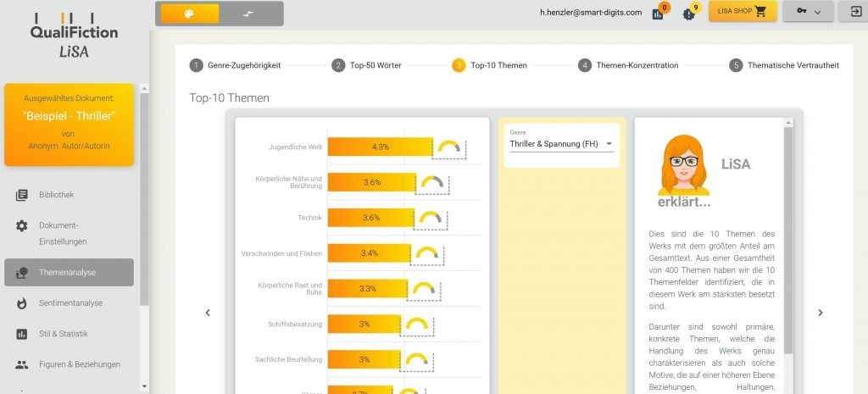
Task: Click the selected document card Beispiel - Thriller
Action: coord(70,125)
